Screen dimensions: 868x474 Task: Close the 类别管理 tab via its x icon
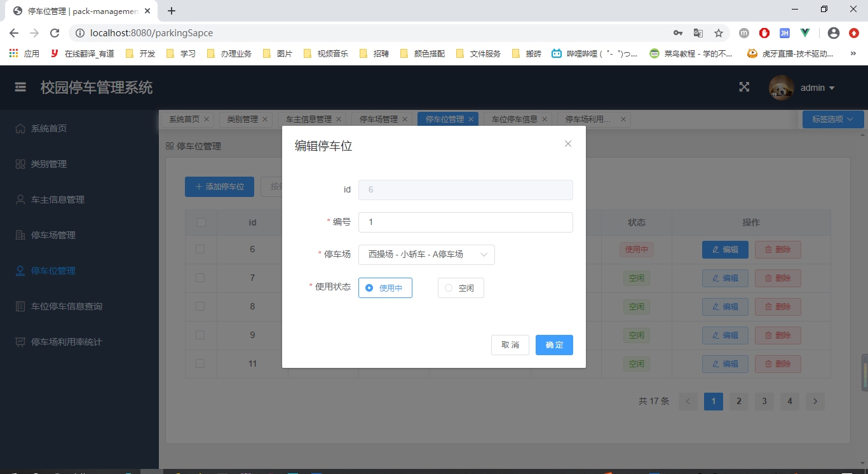click(x=265, y=119)
